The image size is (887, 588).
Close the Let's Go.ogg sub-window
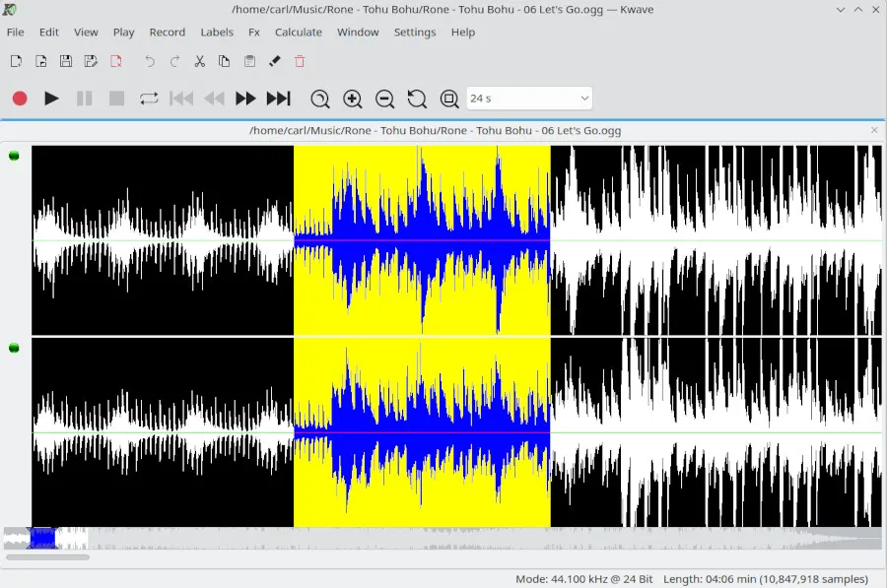(x=874, y=130)
